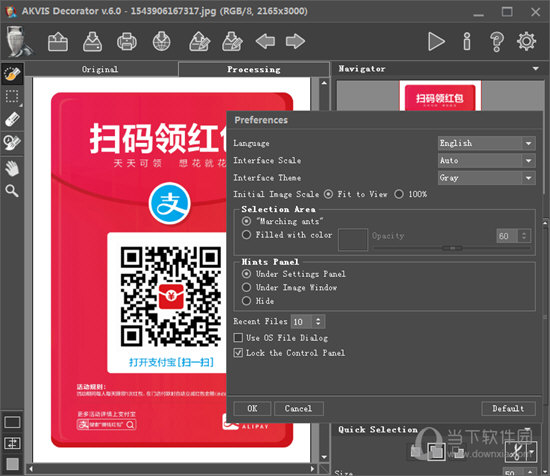Click the single window view mode icon
Viewport: 550px width, 476px height.
12,422
